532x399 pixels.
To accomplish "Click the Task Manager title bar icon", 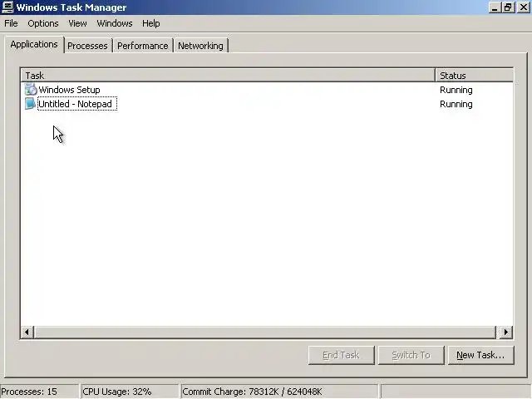I will coord(7,7).
